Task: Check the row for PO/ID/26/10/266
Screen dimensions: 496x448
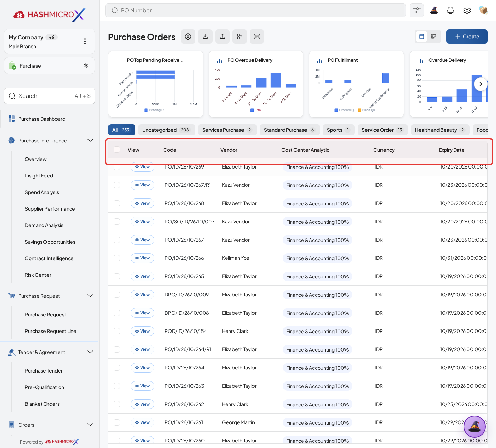Action: (x=117, y=258)
